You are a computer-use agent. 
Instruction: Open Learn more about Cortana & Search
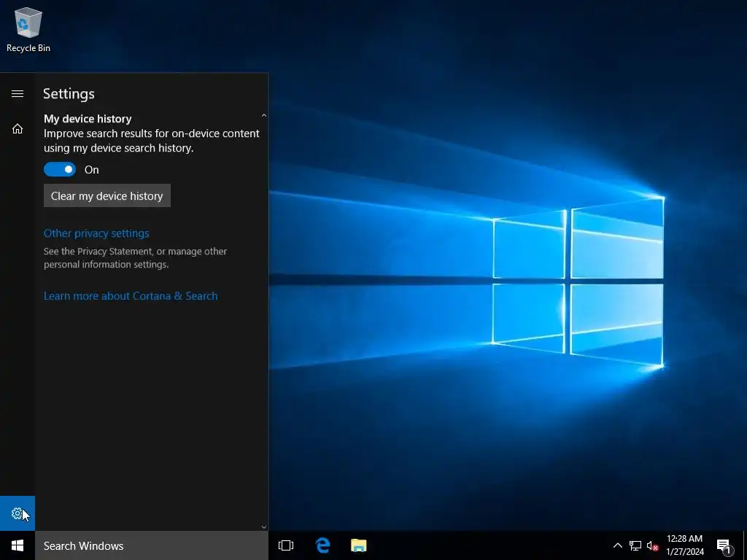coord(131,296)
